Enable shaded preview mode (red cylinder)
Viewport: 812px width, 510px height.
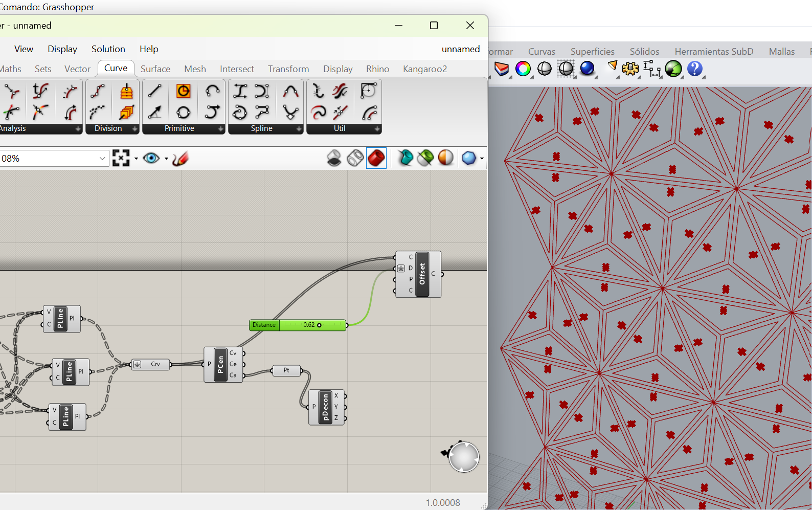(376, 158)
